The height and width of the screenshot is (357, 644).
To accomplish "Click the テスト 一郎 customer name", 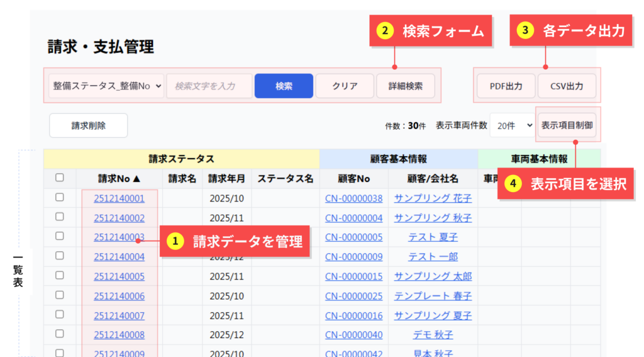I will pyautogui.click(x=433, y=257).
